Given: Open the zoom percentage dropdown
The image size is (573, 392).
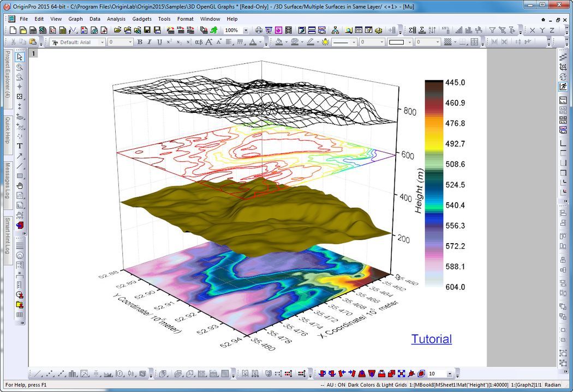Looking at the screenshot, I should (x=246, y=31).
